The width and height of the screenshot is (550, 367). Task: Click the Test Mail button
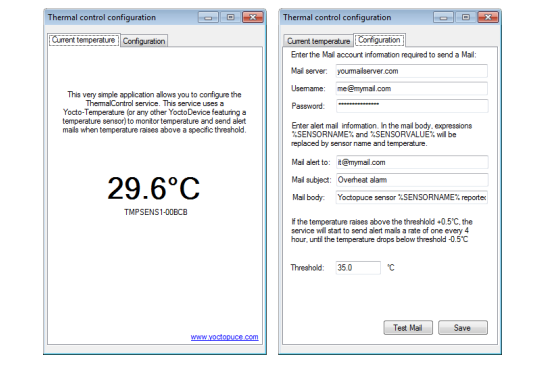tap(408, 327)
